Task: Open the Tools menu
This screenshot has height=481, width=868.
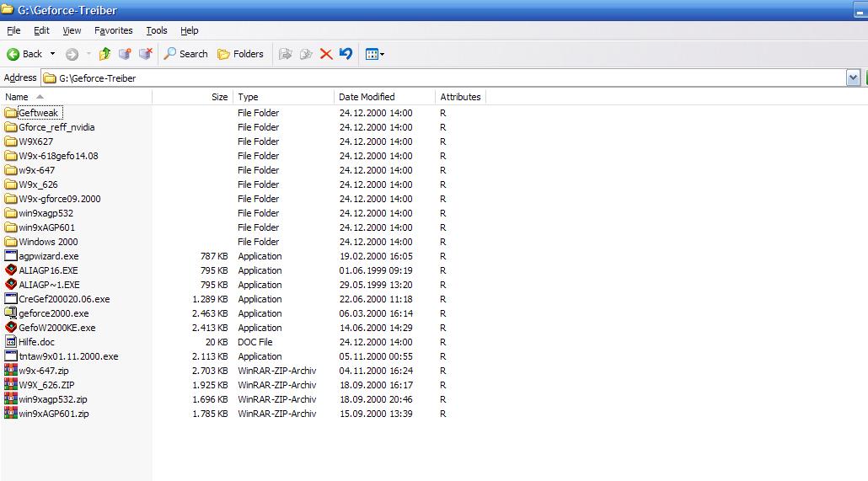Action: coord(157,30)
